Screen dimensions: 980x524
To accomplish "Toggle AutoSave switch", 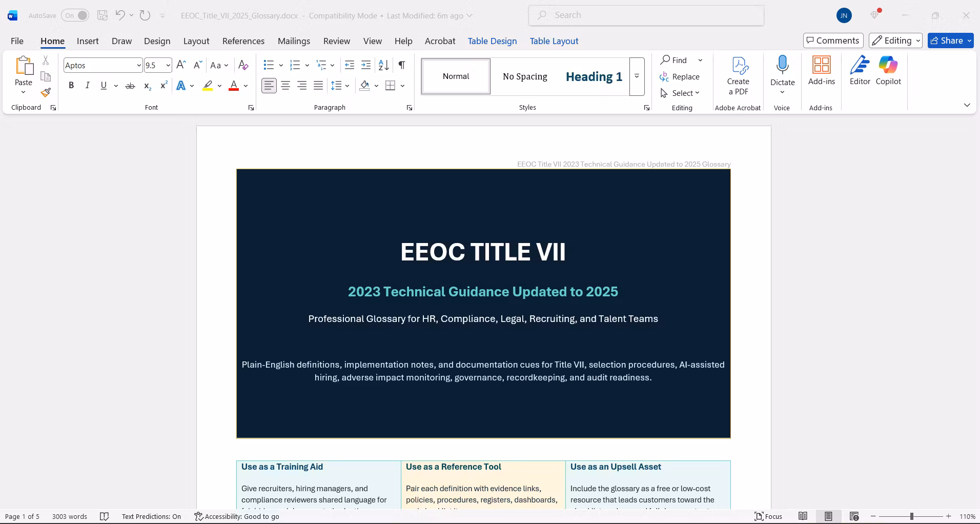I will click(75, 15).
